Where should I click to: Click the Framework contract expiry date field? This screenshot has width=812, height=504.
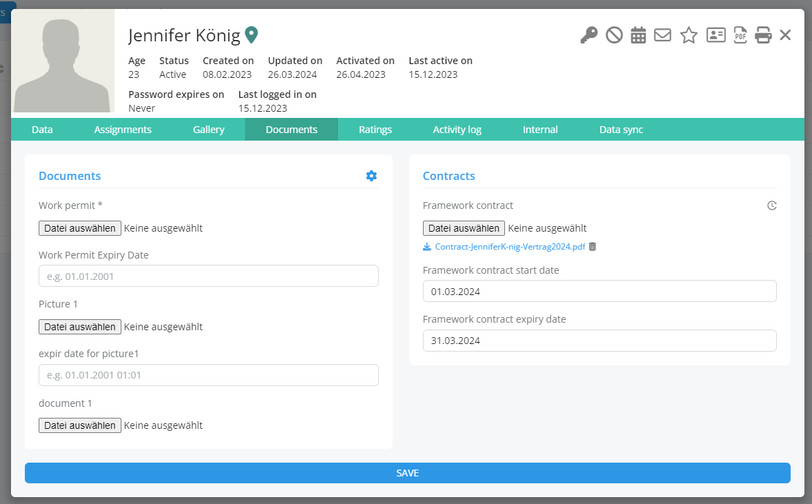pos(599,341)
